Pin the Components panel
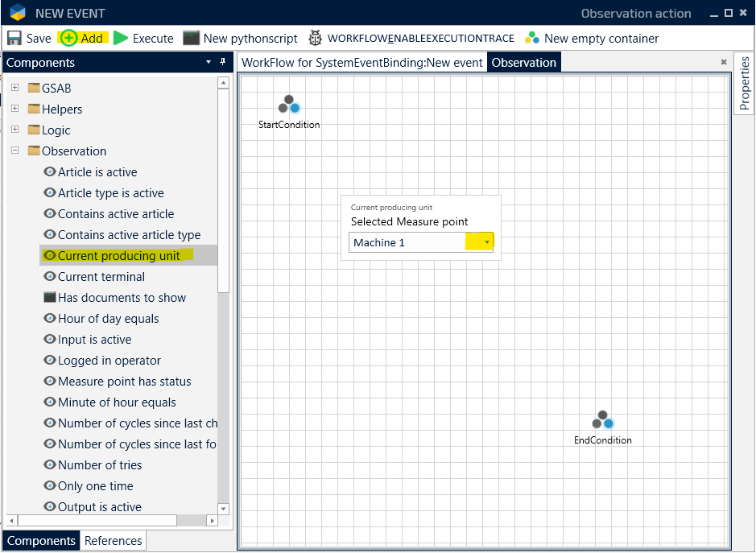756x553 pixels. pos(223,63)
